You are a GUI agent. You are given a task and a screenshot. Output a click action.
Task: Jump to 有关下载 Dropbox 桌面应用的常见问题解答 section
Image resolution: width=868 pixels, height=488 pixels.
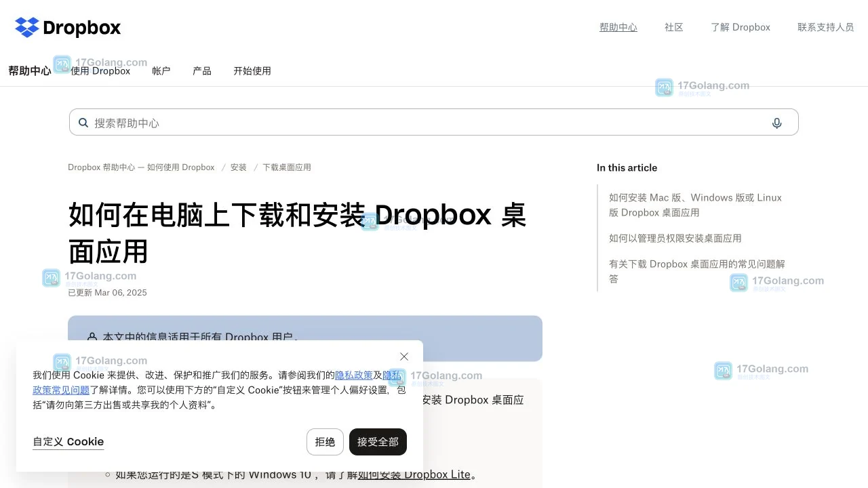click(x=696, y=271)
